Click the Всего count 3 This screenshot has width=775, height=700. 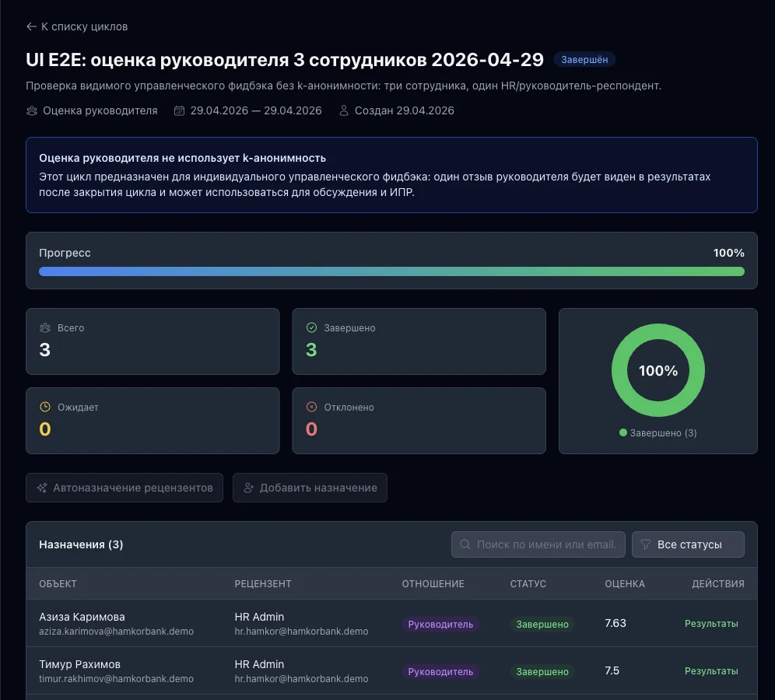point(45,350)
